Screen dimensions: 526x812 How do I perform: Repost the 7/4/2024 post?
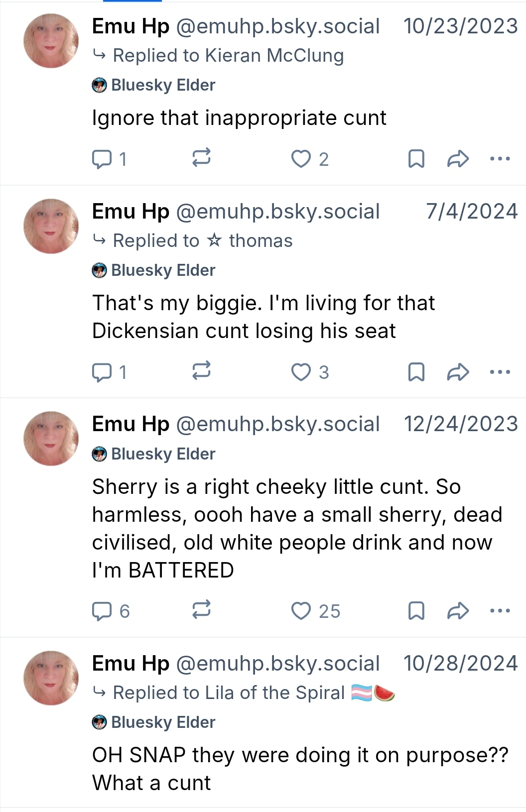(x=201, y=371)
